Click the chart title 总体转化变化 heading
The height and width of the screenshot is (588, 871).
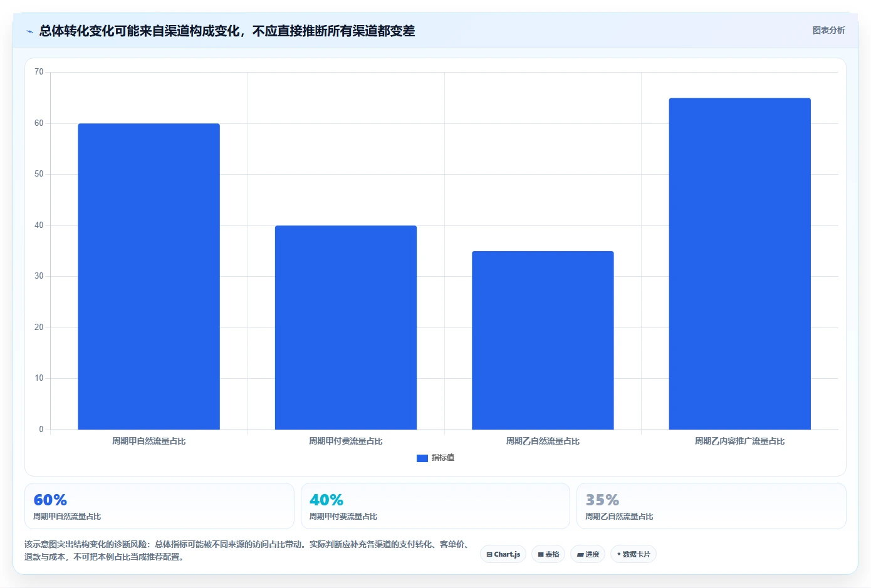(x=227, y=31)
